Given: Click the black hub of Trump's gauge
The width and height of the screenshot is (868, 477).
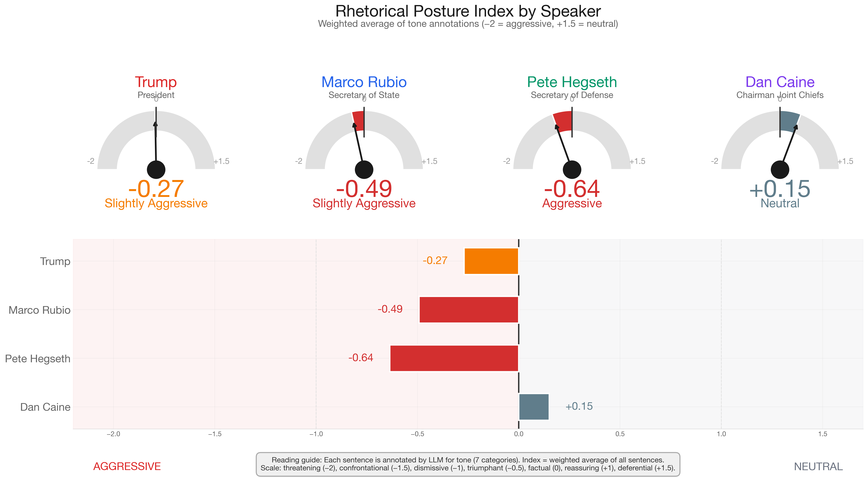Looking at the screenshot, I should click(156, 169).
